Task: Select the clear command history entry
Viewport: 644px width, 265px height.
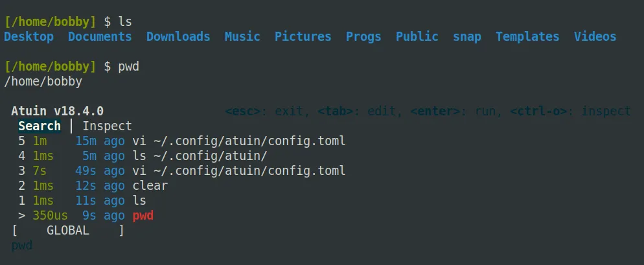Action: [x=150, y=185]
